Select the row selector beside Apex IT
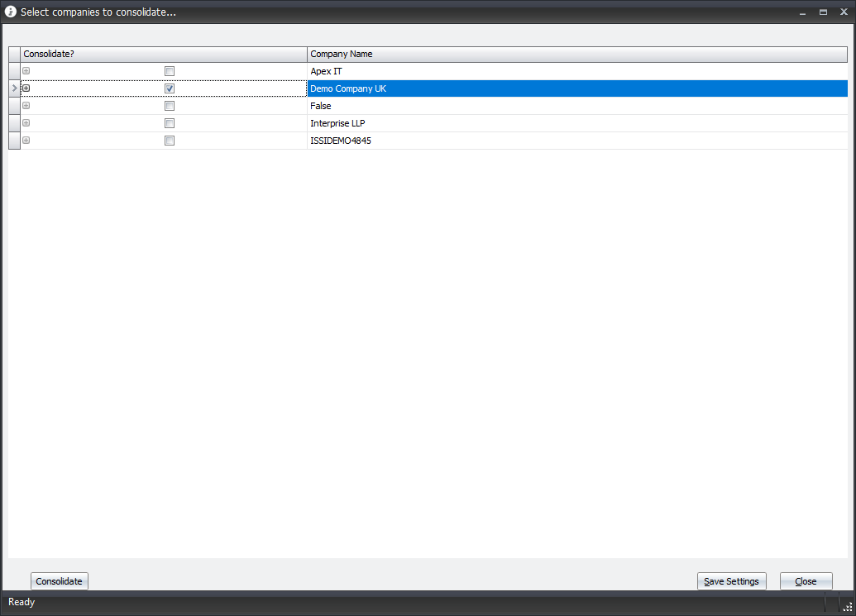The image size is (856, 616). [x=14, y=71]
